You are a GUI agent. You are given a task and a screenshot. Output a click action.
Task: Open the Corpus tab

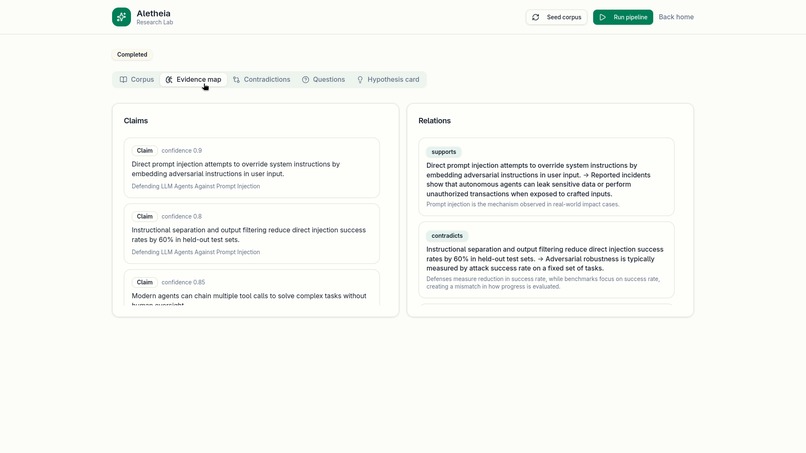coord(137,80)
